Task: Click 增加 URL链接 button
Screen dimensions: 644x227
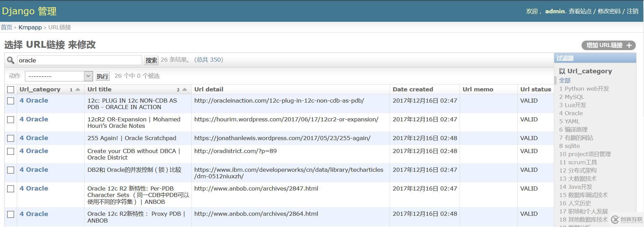Action: point(608,45)
